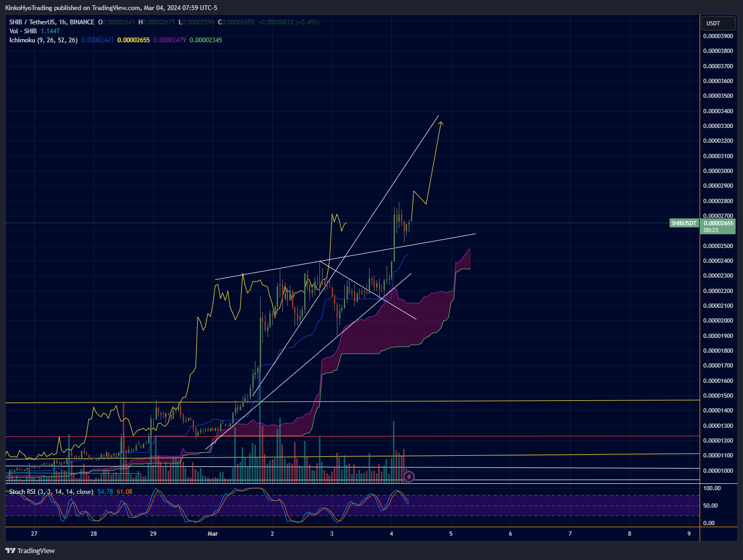Click Ichimoku yellow value 0.00002655
Screen dimensions: 743x560
coord(133,40)
